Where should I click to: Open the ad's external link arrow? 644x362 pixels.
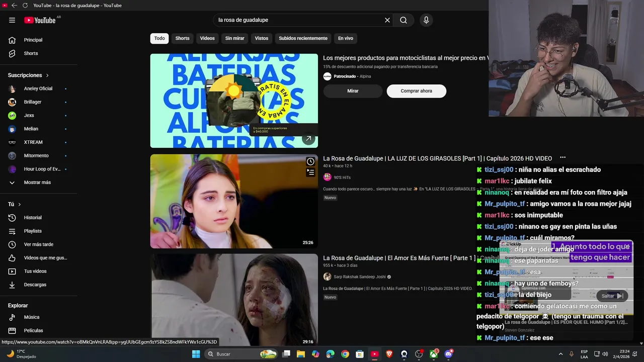coord(308,138)
